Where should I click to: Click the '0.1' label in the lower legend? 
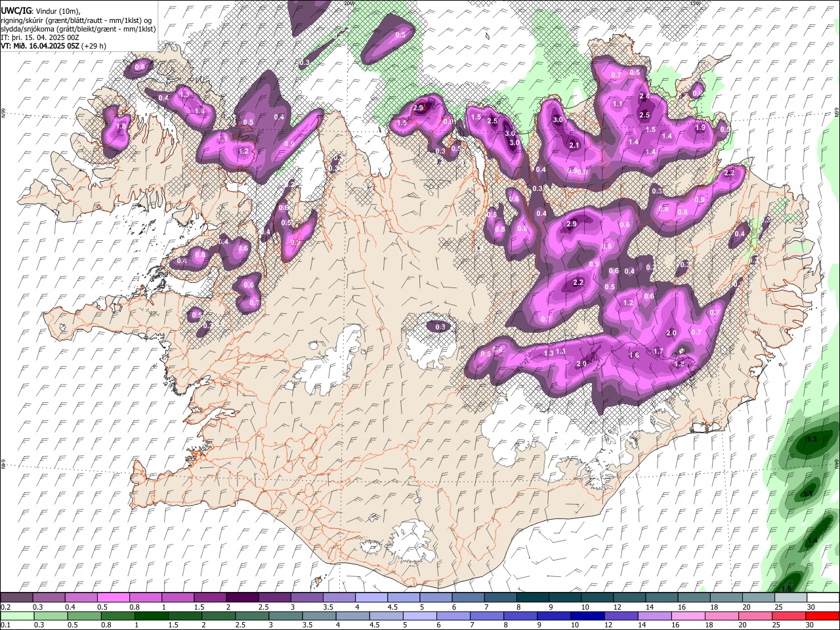coord(5,624)
